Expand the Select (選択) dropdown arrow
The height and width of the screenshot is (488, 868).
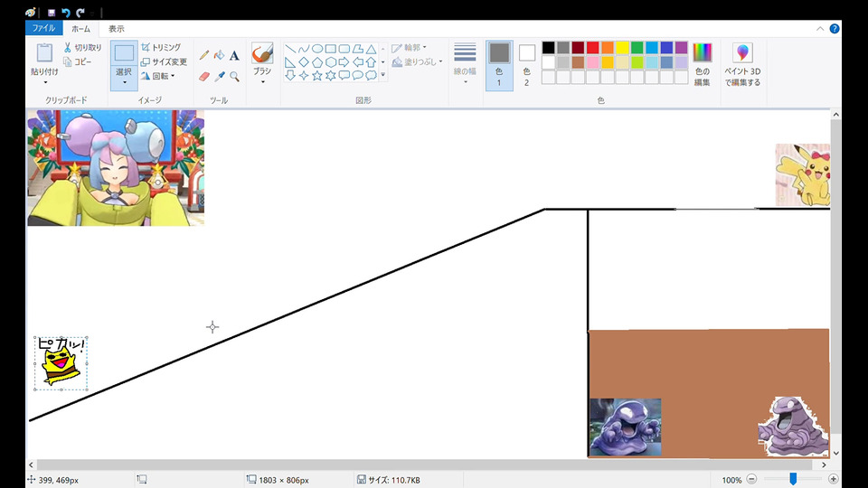124,82
